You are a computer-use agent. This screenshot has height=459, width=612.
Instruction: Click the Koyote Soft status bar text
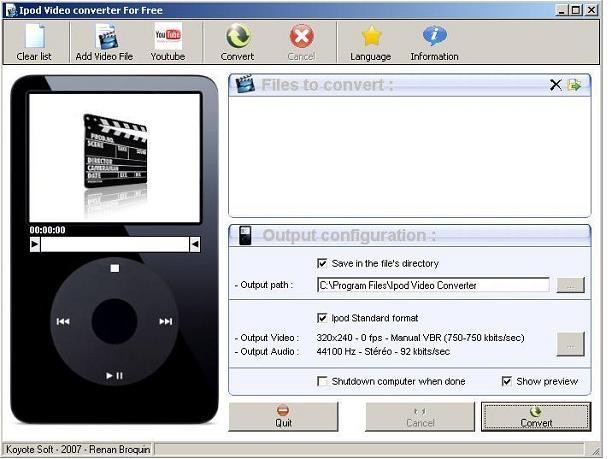pos(78,449)
